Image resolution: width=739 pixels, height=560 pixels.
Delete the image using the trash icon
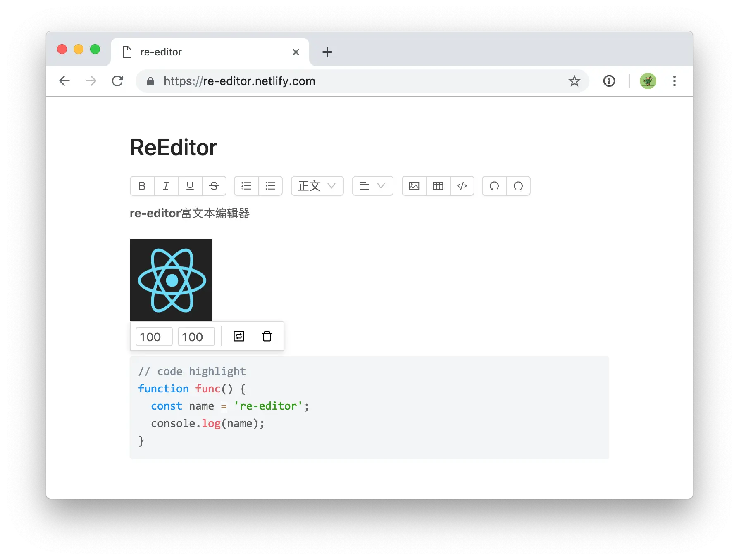point(267,336)
